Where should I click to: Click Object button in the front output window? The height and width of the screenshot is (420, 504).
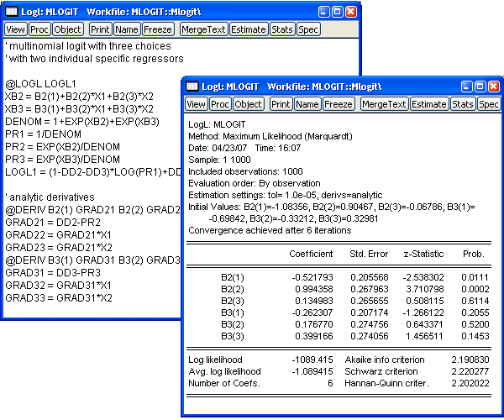pyautogui.click(x=248, y=104)
